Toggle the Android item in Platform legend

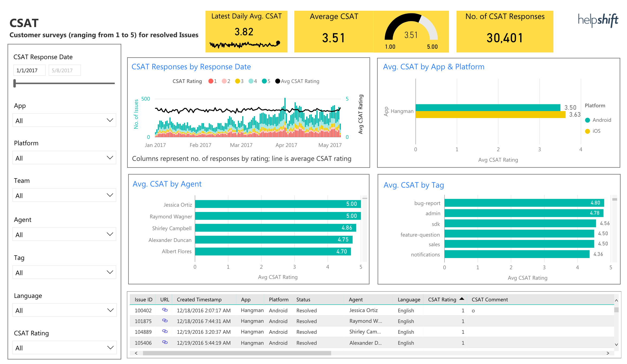pyautogui.click(x=598, y=120)
